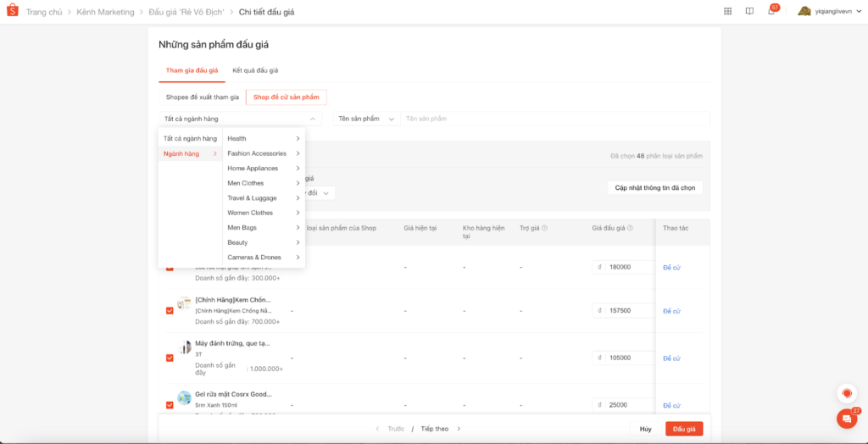This screenshot has width=868, height=444.
Task: Open the Trang chủ breadcrumb link
Action: click(44, 12)
